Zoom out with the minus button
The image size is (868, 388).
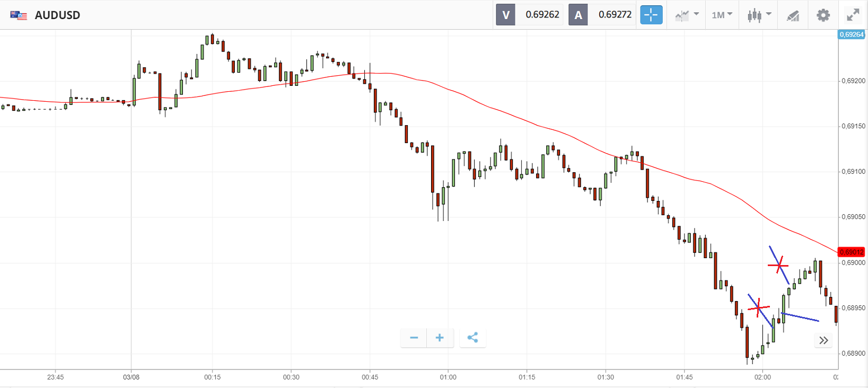(414, 338)
